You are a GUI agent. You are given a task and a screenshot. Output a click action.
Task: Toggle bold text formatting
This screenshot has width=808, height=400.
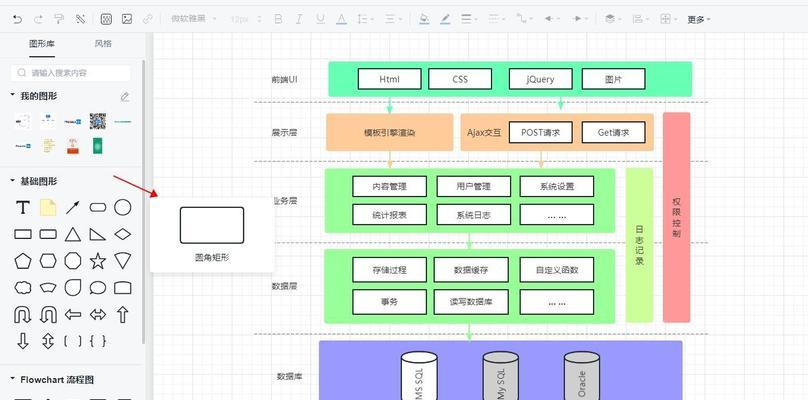pyautogui.click(x=278, y=20)
